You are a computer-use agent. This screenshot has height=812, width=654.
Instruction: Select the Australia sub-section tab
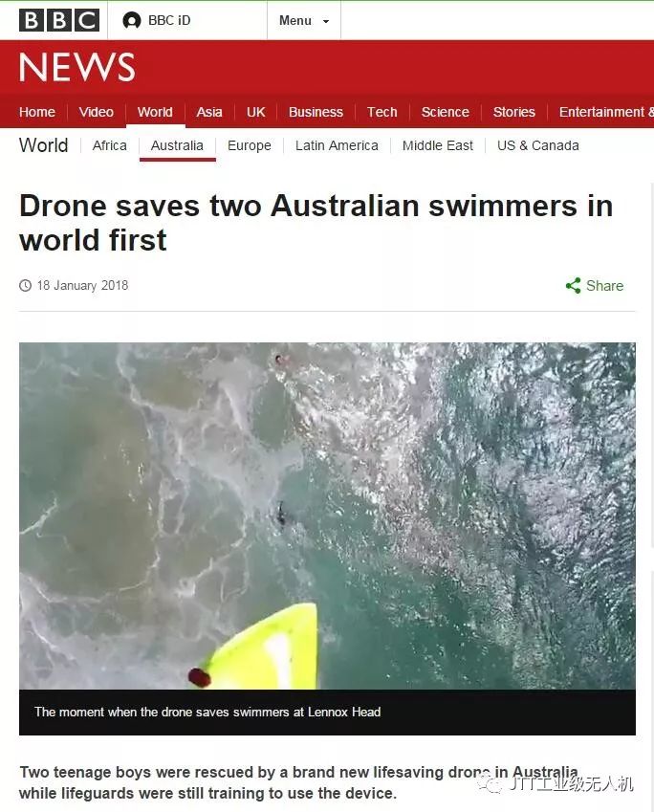pyautogui.click(x=177, y=145)
